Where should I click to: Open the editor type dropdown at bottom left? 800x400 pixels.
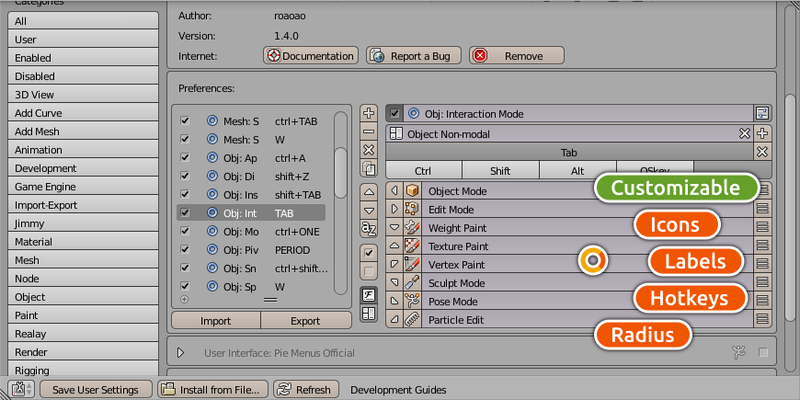coord(22,389)
